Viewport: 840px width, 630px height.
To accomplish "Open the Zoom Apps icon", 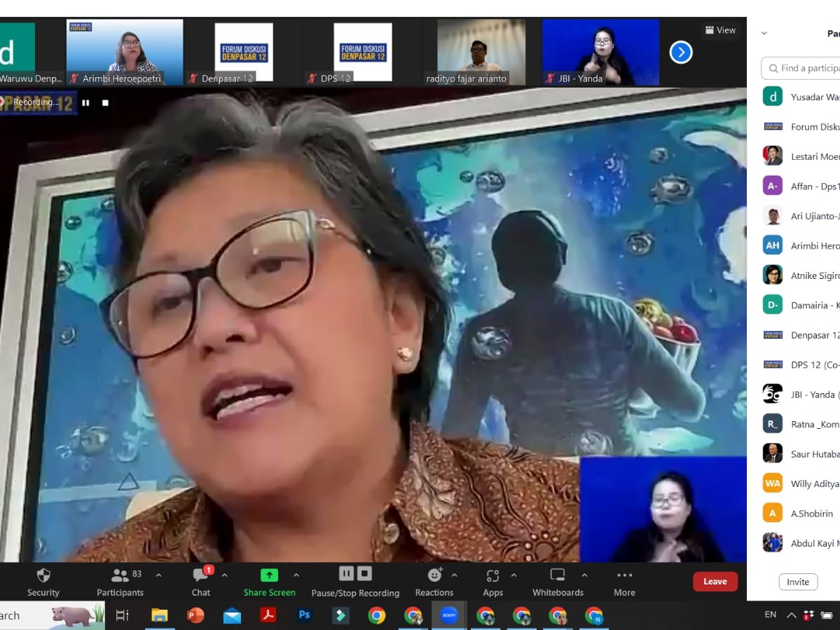I will (x=492, y=575).
